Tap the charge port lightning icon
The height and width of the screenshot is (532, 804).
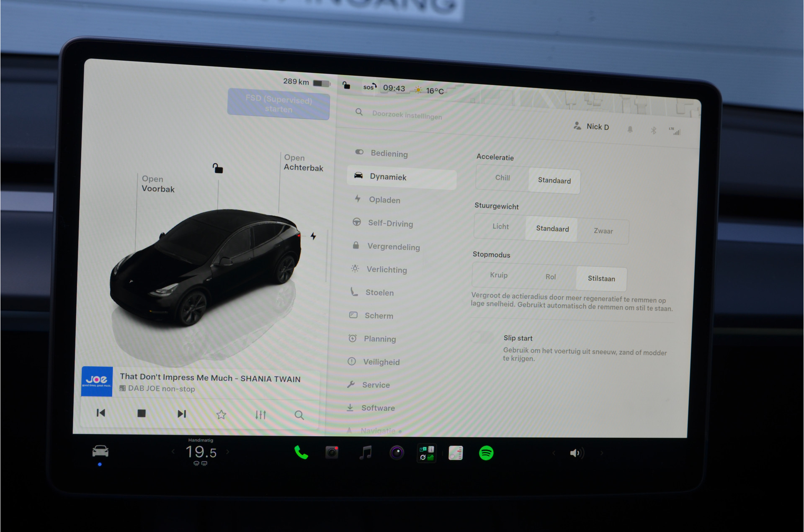pos(313,236)
